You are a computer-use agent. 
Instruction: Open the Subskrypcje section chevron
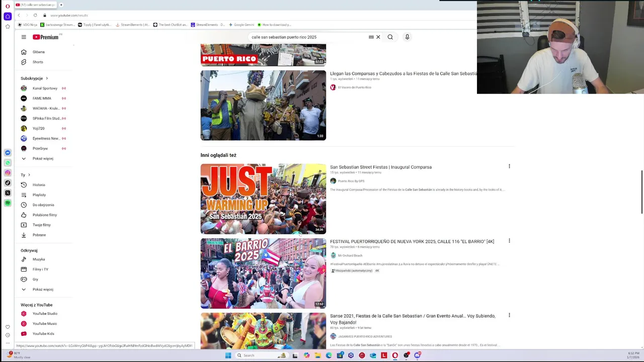[x=47, y=78]
